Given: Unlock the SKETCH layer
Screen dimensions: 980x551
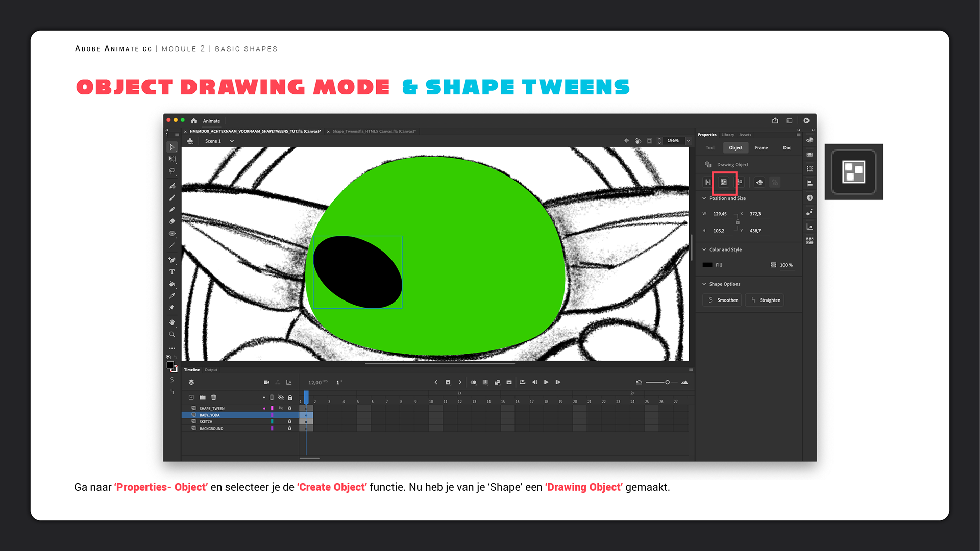Looking at the screenshot, I should click(x=289, y=421).
